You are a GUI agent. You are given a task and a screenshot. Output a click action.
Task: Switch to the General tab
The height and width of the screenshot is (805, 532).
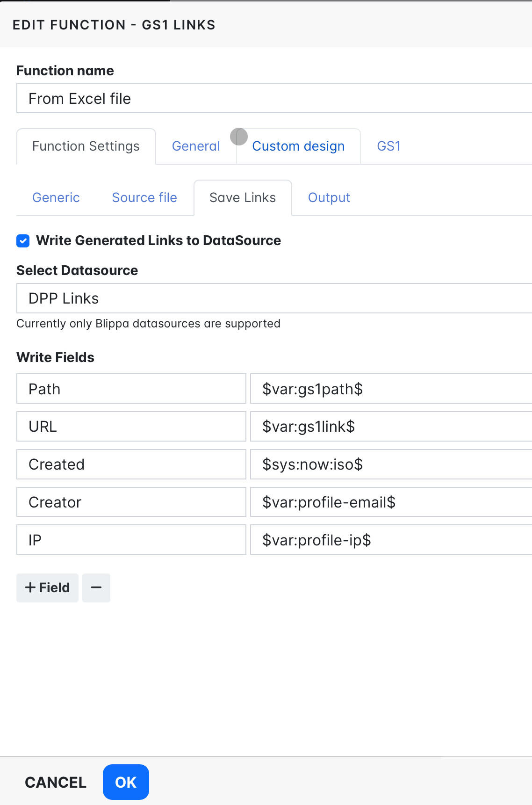click(x=196, y=146)
